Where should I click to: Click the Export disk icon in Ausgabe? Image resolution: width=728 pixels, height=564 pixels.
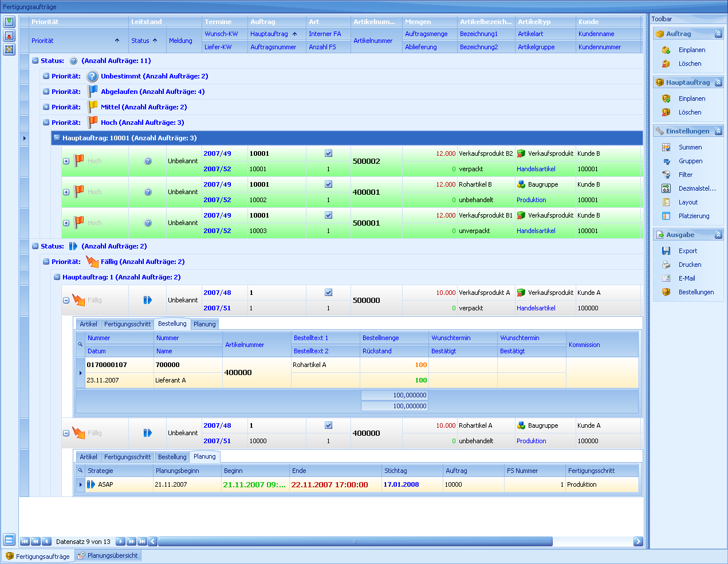tap(666, 251)
